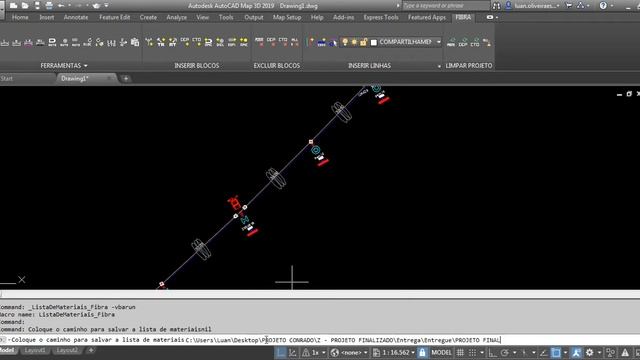
Task: Click the Save icon in quick access toolbar
Action: [x=37, y=6]
